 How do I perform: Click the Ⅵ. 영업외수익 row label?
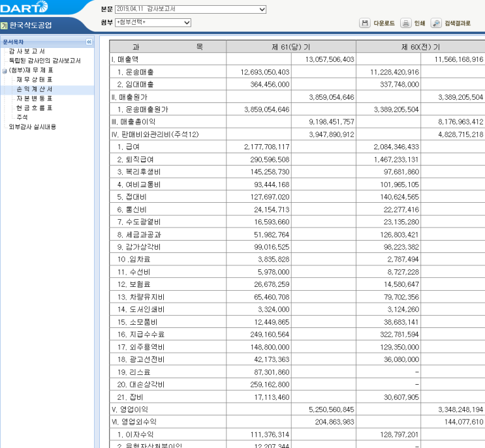(x=134, y=422)
